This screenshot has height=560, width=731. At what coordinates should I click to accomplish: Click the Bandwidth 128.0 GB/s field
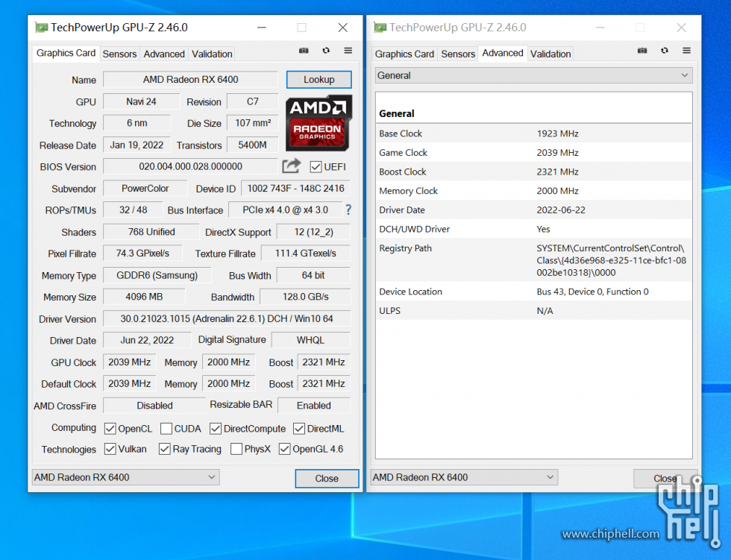coord(305,297)
